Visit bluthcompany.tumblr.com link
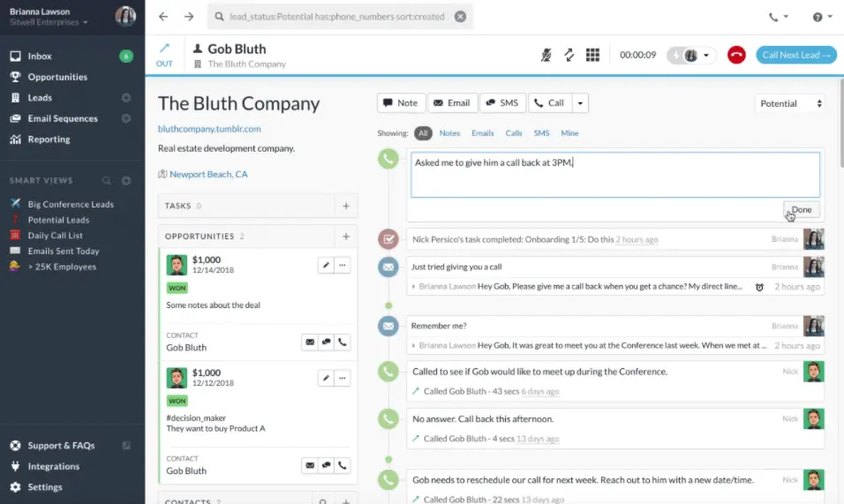 [209, 129]
